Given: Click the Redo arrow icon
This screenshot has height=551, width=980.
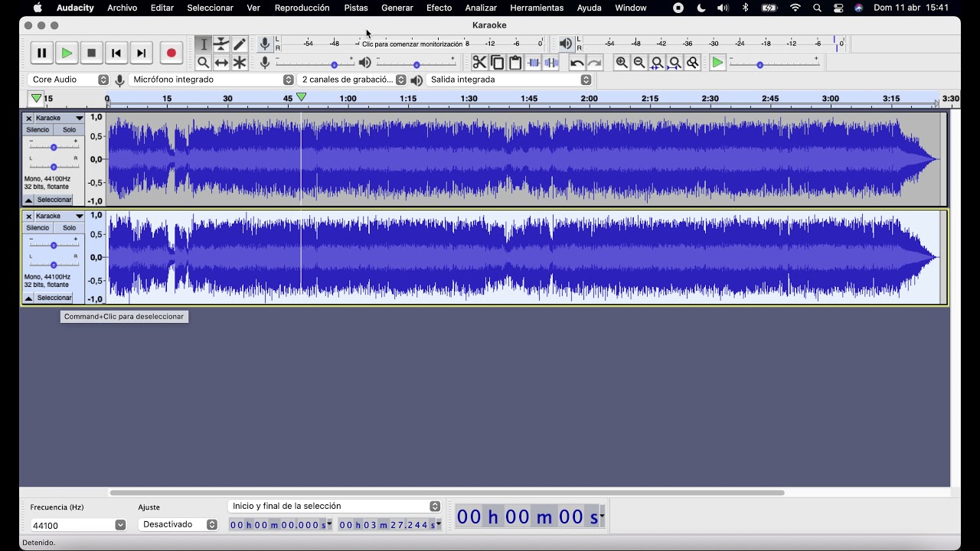Looking at the screenshot, I should [595, 63].
